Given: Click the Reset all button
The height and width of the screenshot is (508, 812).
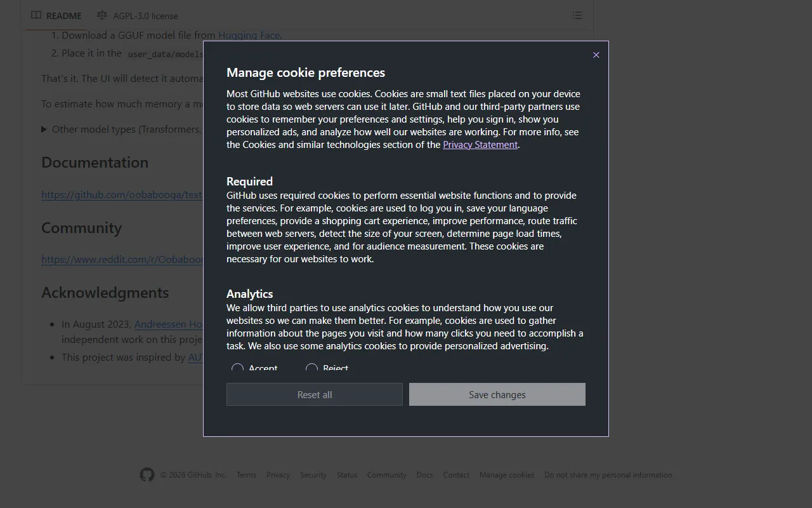Looking at the screenshot, I should (x=315, y=394).
